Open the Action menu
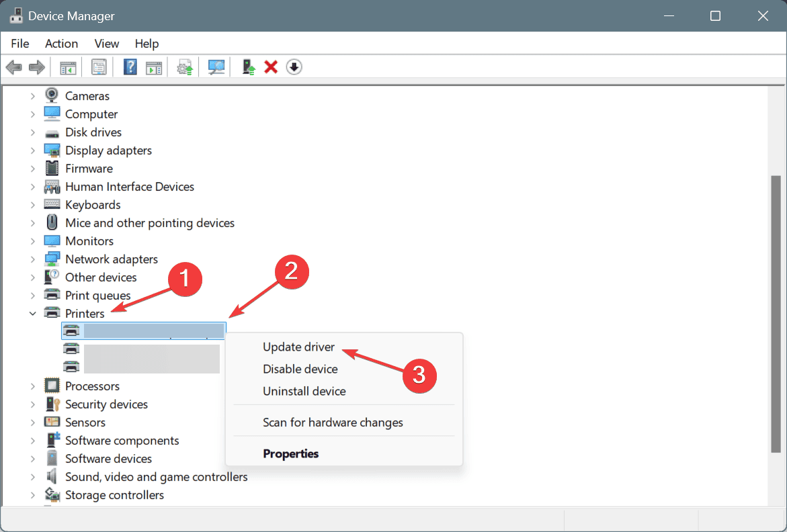 pyautogui.click(x=61, y=44)
